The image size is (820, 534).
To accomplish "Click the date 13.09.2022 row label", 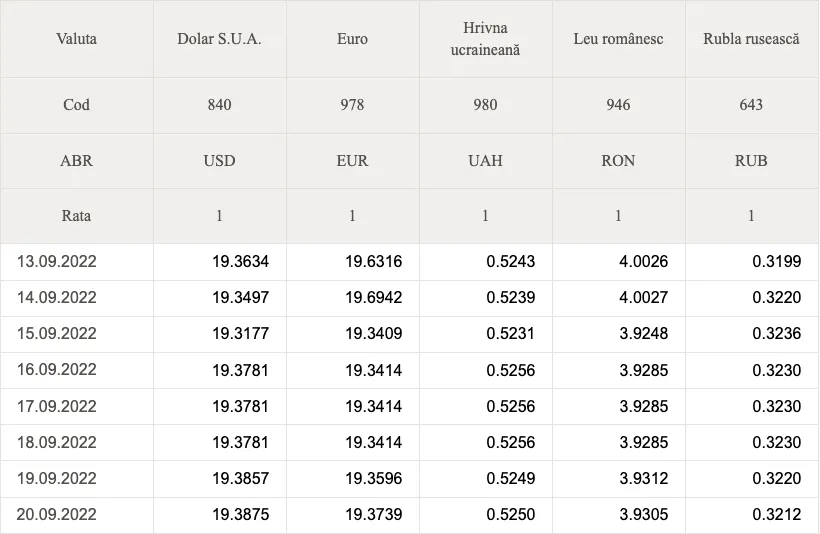I will tap(56, 261).
